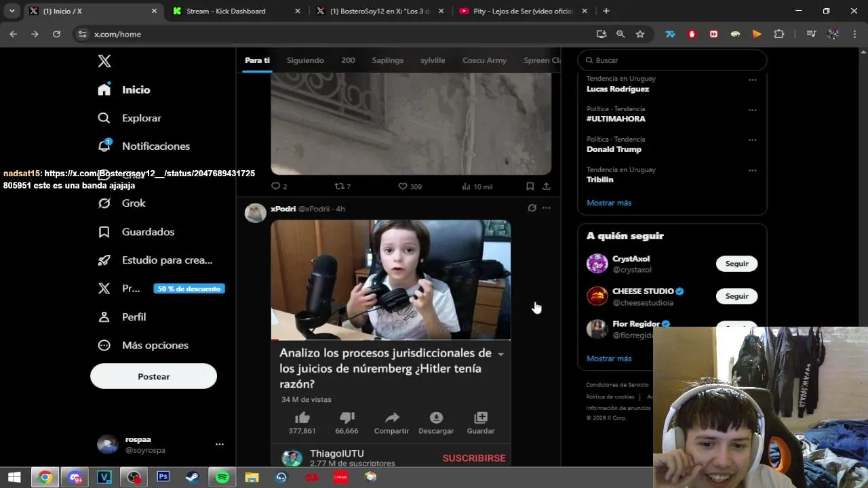Switch to Pity - Lejos de Ser tab
Image resolution: width=868 pixels, height=488 pixels.
click(524, 11)
